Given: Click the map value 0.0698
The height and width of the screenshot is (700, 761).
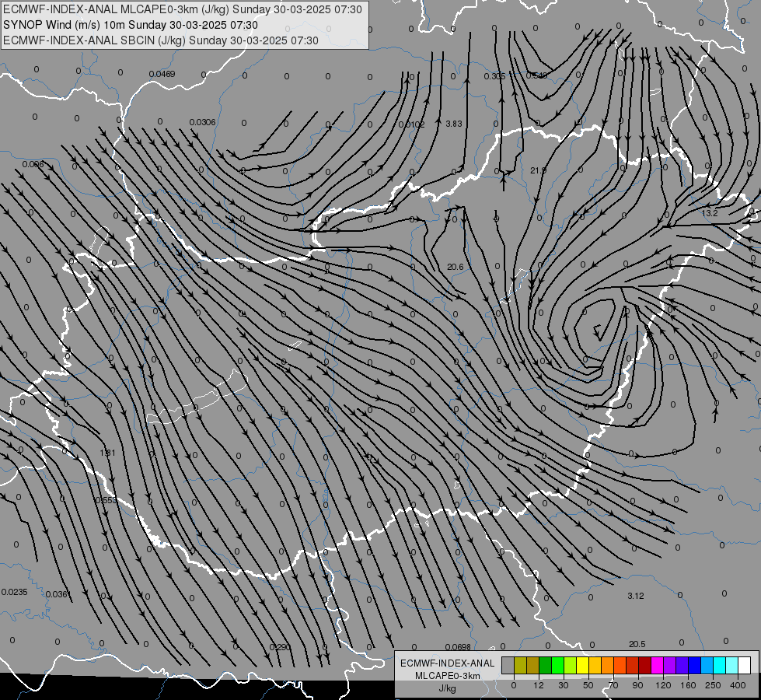Looking at the screenshot, I should click(458, 647).
